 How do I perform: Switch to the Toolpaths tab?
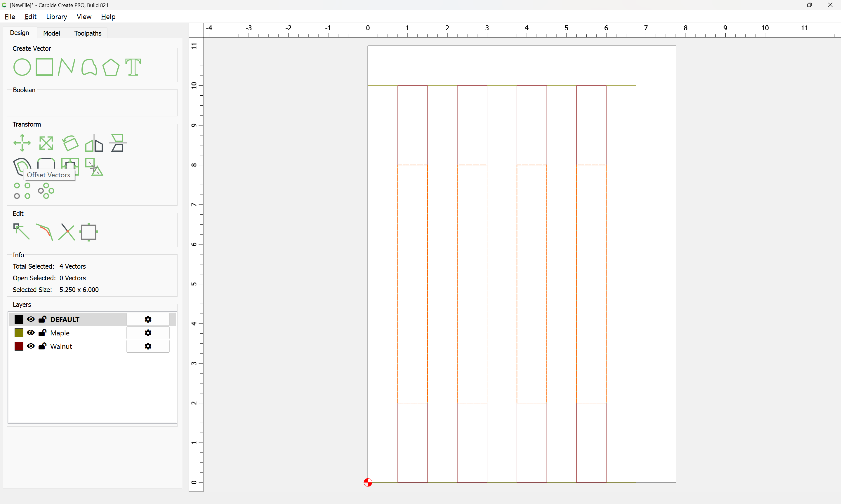88,33
